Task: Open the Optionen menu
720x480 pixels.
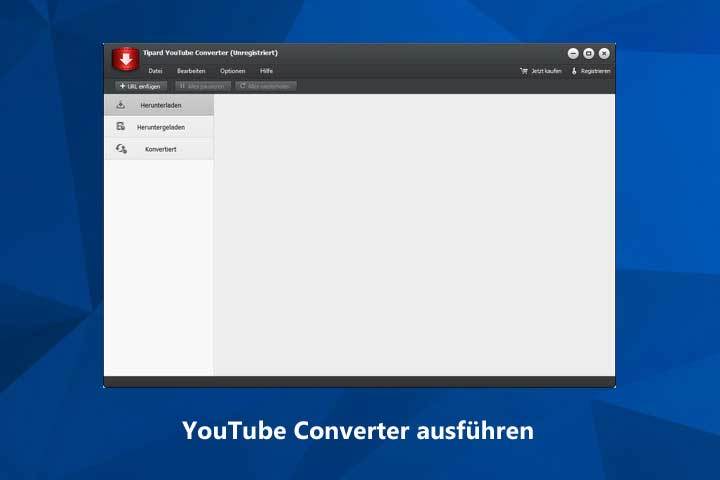Action: point(232,71)
